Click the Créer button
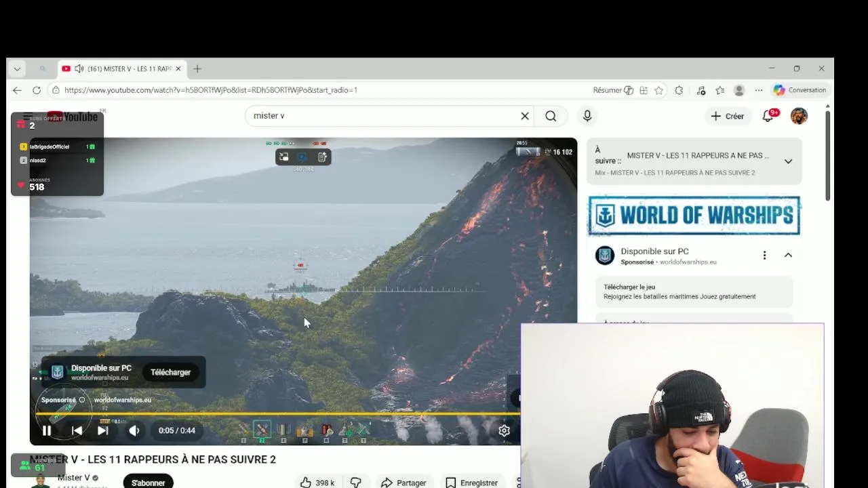 (728, 116)
